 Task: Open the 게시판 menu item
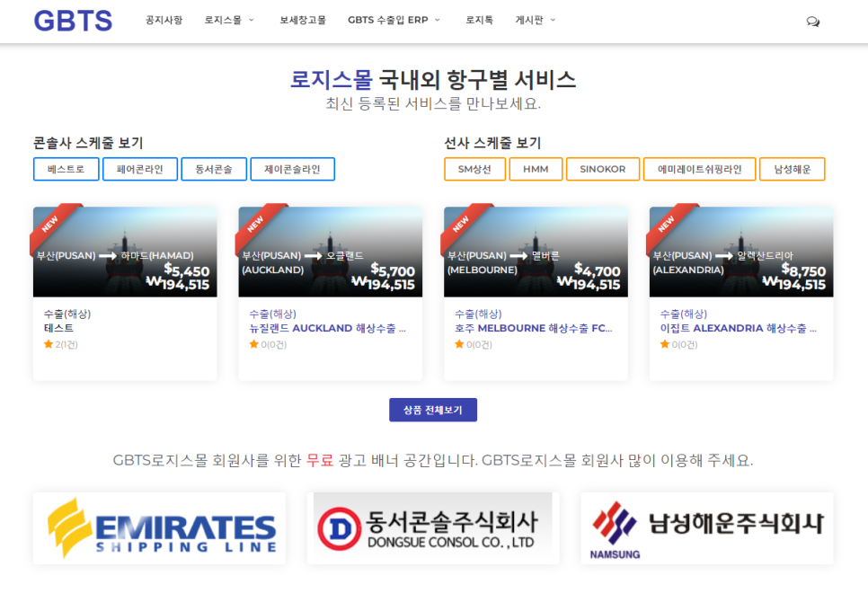[x=529, y=20]
